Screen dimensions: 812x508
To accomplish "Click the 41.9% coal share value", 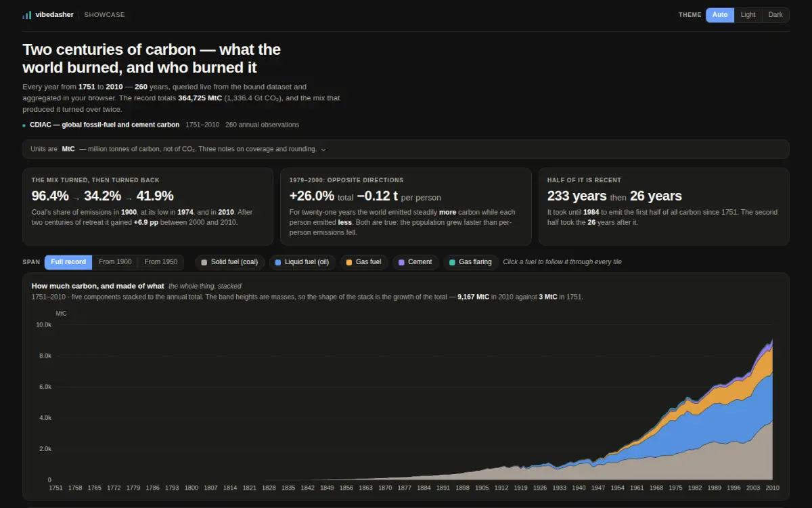I will click(155, 196).
